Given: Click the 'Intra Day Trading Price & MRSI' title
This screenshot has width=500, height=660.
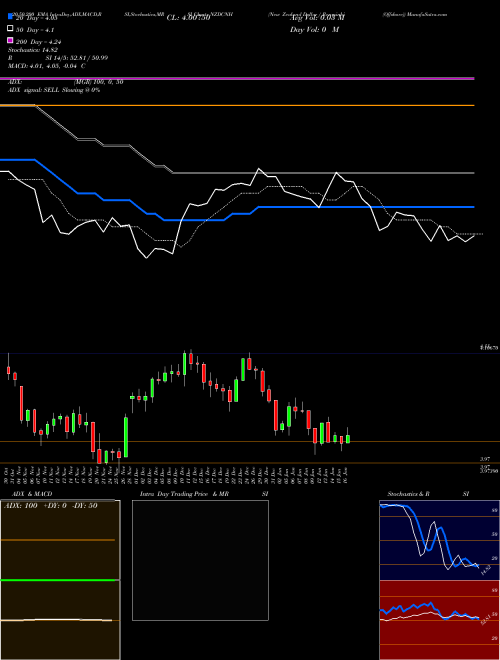Looking at the screenshot, I should pos(204,494).
